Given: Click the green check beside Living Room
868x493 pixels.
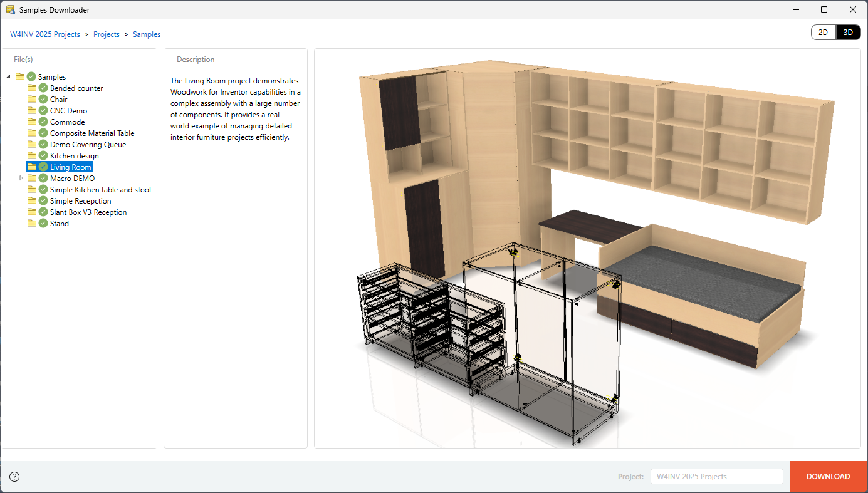Looking at the screenshot, I should [43, 167].
